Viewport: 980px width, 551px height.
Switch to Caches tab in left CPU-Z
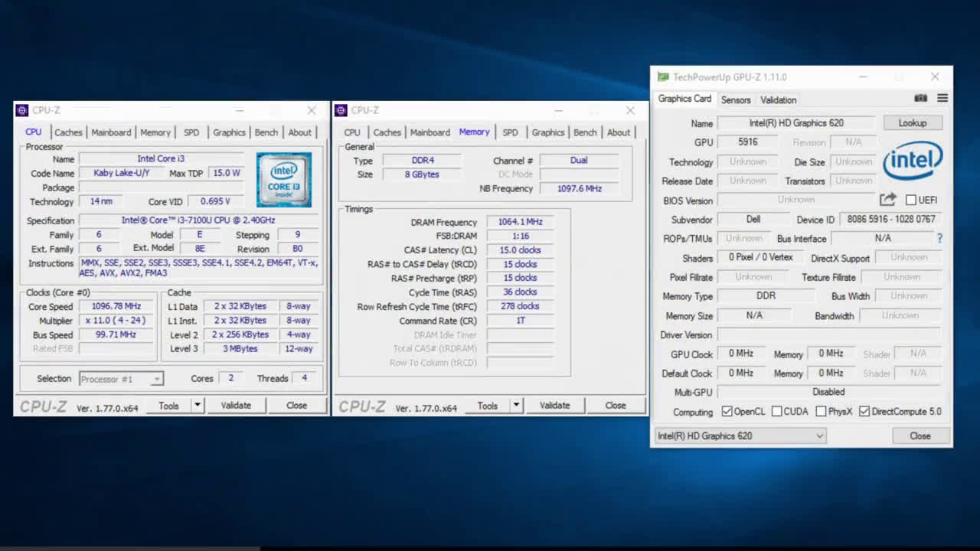(x=68, y=132)
